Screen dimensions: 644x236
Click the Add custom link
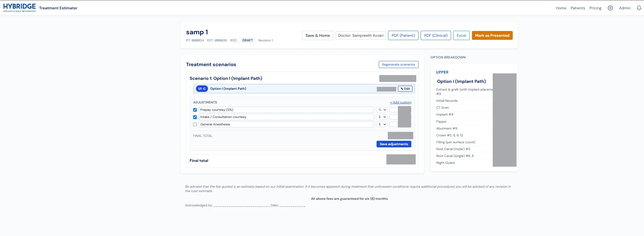point(400,102)
